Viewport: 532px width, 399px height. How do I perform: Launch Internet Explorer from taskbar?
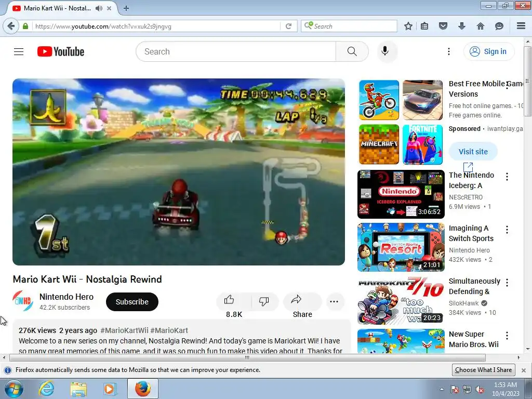tap(46, 389)
